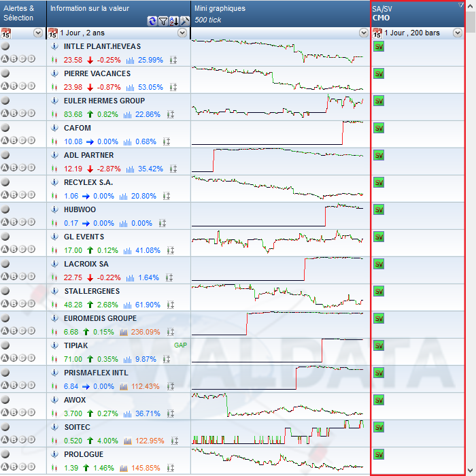Toggle alert bullet for EULER HERMES GROUP

pyautogui.click(x=5, y=101)
